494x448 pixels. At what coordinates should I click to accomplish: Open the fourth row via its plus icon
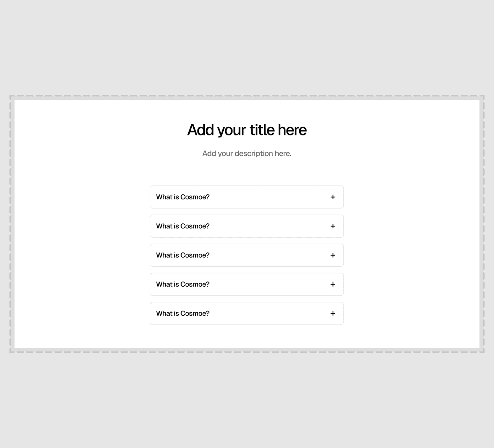[x=333, y=284]
